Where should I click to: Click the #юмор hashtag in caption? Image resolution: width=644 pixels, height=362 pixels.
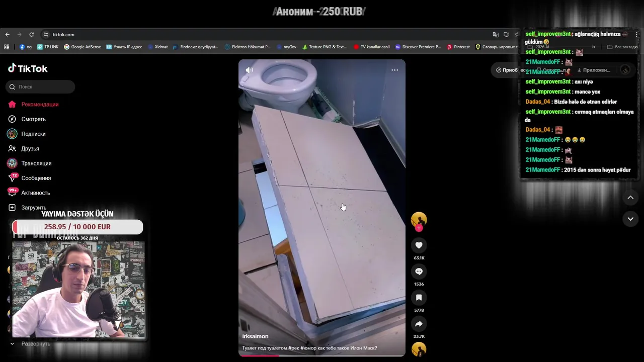coord(308,348)
